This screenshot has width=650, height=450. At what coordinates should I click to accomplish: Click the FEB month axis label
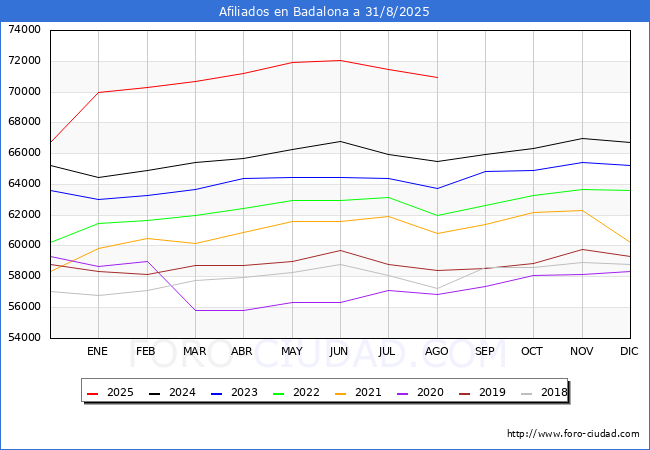[x=146, y=351]
